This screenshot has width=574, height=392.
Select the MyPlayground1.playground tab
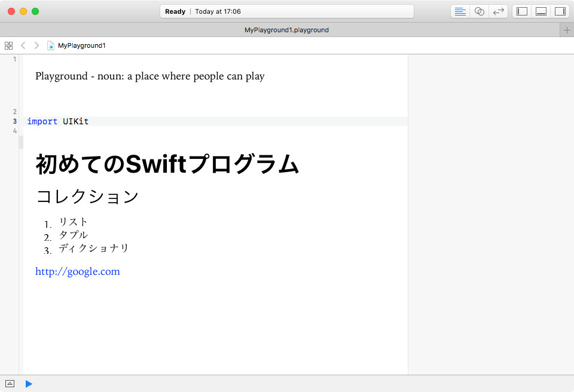pyautogui.click(x=286, y=30)
